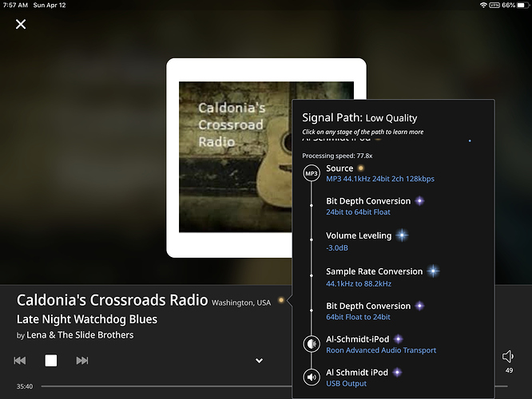This screenshot has width=532, height=399.
Task: Click the 64bit Float to 24bit link
Action: pyautogui.click(x=358, y=318)
